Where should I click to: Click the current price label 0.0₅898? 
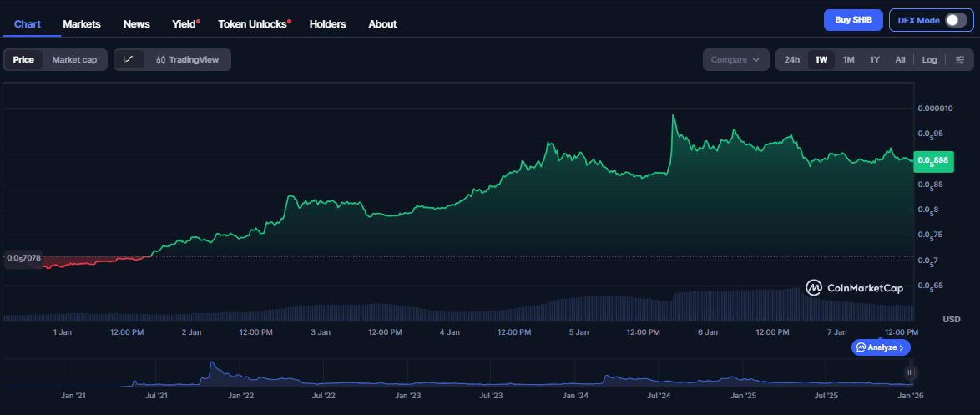tap(933, 160)
